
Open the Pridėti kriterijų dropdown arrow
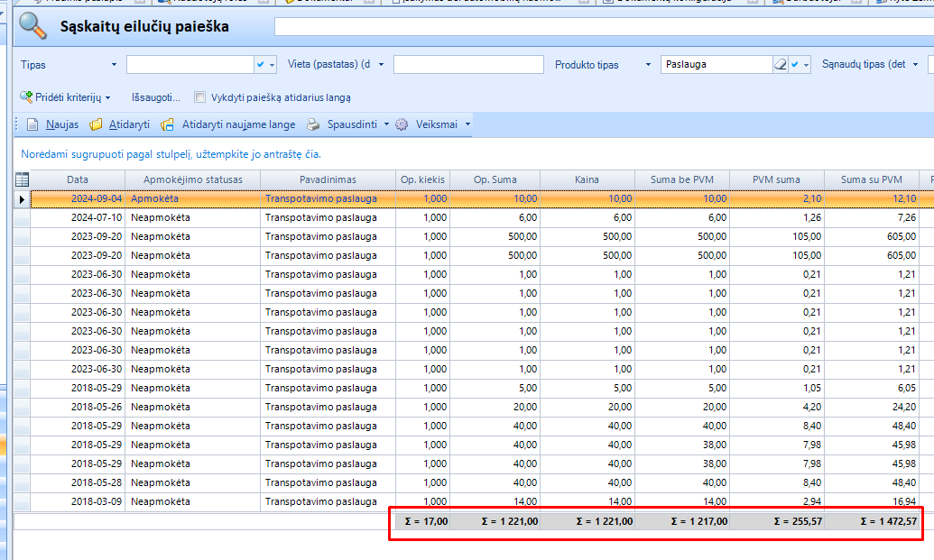click(x=107, y=97)
